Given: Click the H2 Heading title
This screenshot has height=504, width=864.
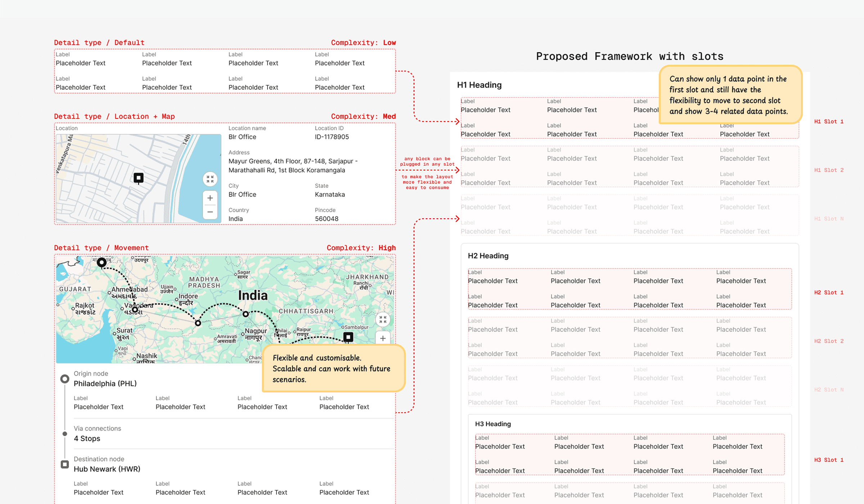Looking at the screenshot, I should [488, 256].
